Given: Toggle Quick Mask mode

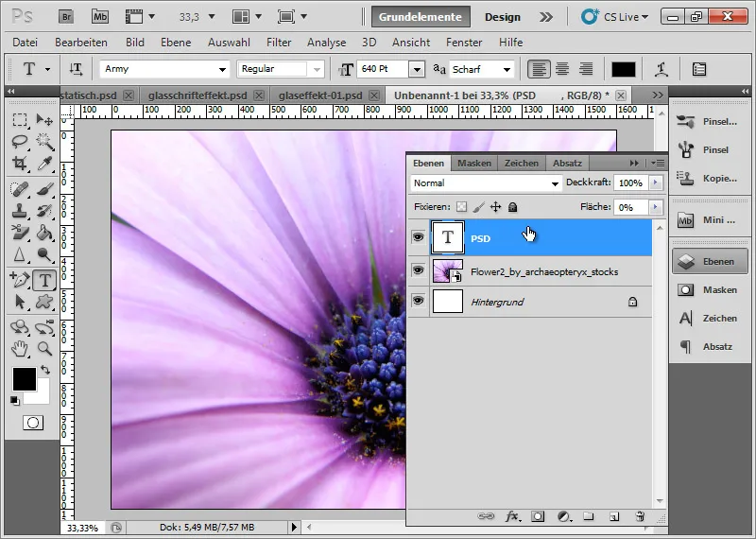Looking at the screenshot, I should [33, 423].
